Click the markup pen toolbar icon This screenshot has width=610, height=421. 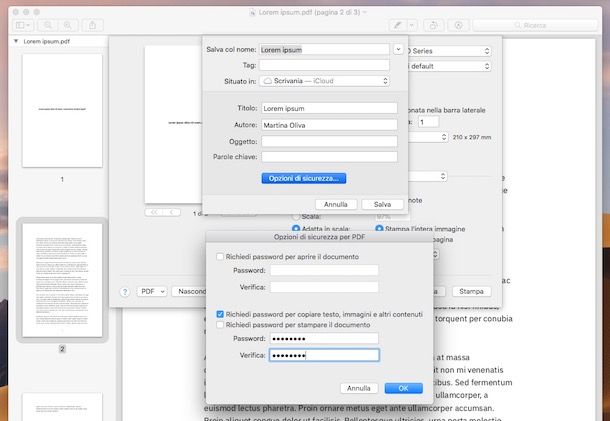[398, 25]
